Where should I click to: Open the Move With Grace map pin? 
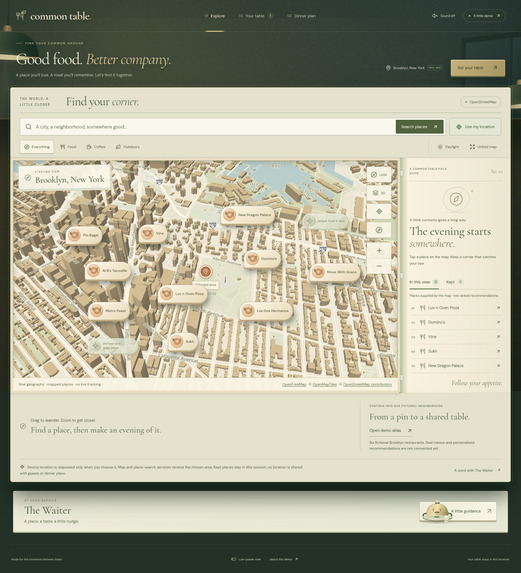[335, 272]
